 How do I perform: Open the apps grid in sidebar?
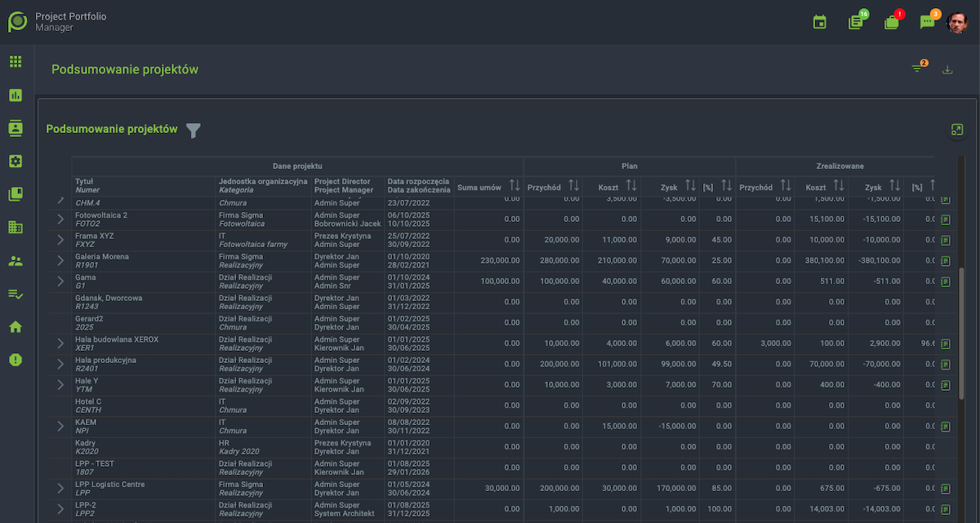click(16, 61)
